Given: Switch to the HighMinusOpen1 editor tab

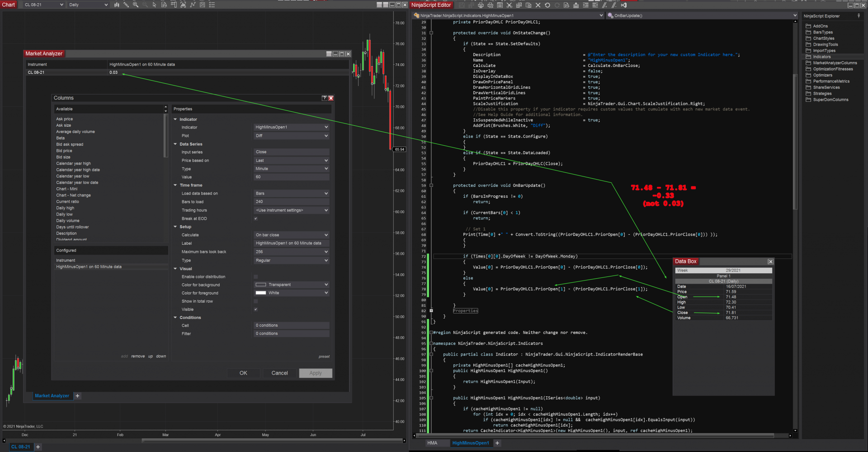Looking at the screenshot, I should (x=471, y=443).
